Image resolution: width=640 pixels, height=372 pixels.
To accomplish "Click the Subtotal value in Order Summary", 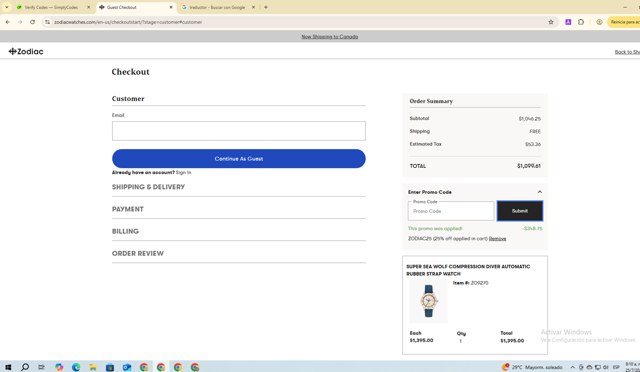I will (x=530, y=119).
